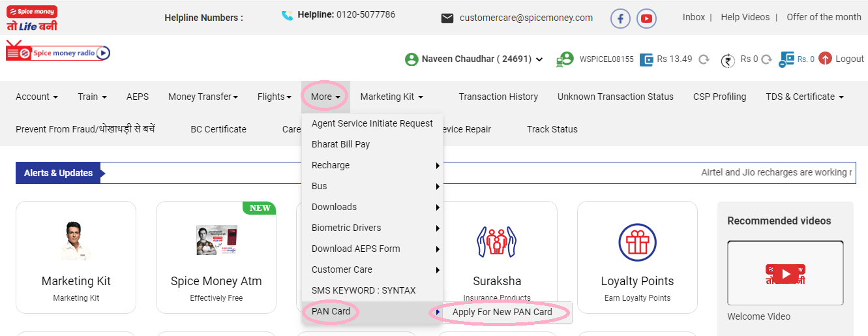Click the Rs. 0 wallet icon

787,59
